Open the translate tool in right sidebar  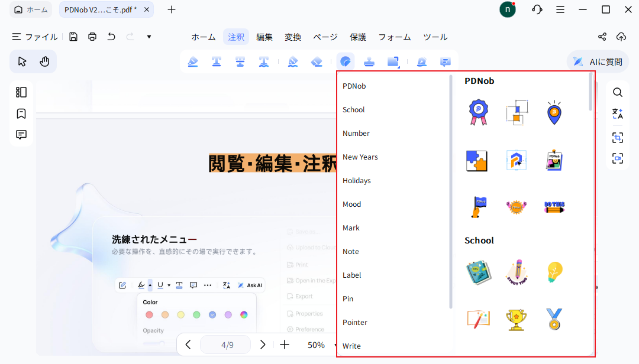pyautogui.click(x=618, y=113)
